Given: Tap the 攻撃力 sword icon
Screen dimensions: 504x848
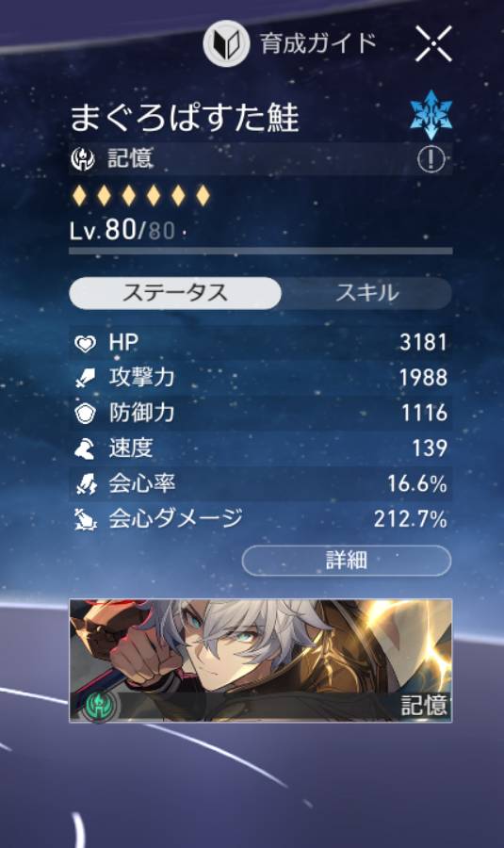Looking at the screenshot, I should [85, 378].
